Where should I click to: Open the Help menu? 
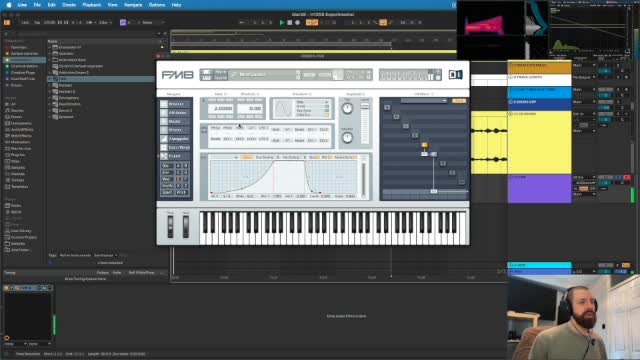(x=176, y=5)
